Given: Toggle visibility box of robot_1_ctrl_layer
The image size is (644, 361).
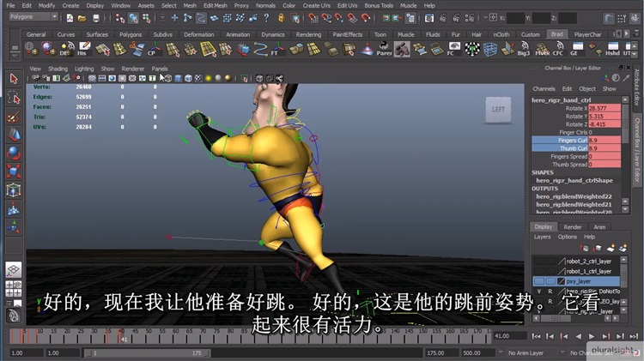Looking at the screenshot, I should point(539,271).
